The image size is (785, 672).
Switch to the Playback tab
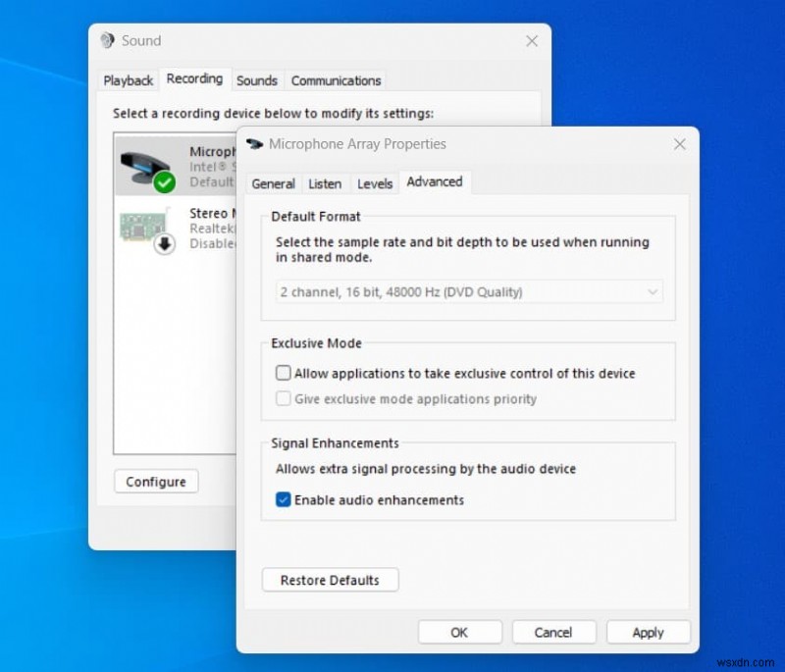(x=128, y=79)
